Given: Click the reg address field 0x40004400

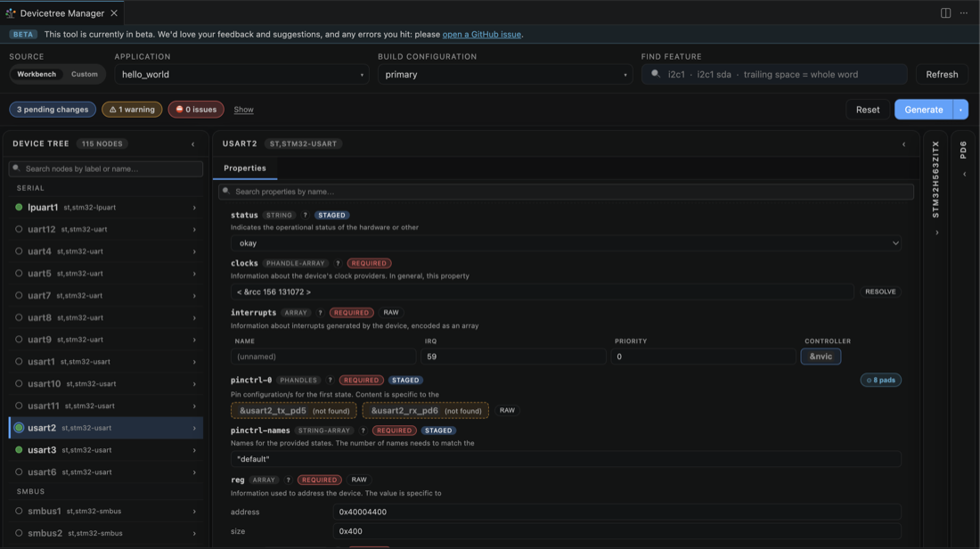Looking at the screenshot, I should click(617, 512).
